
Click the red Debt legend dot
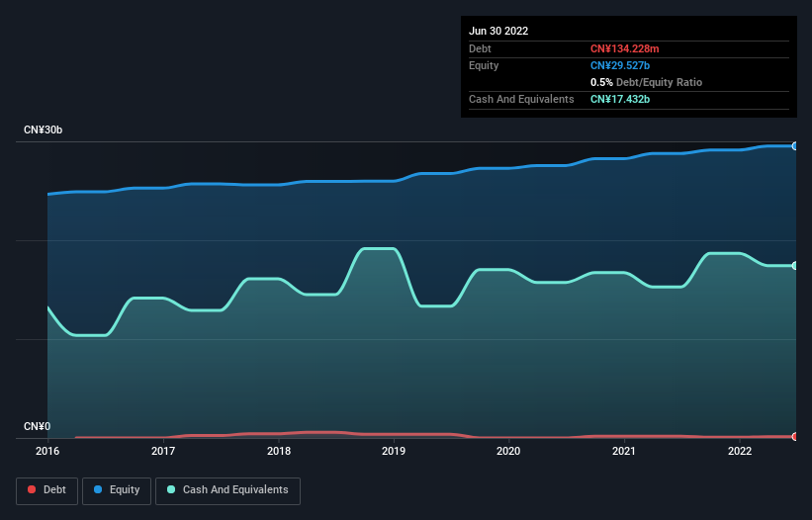point(32,489)
